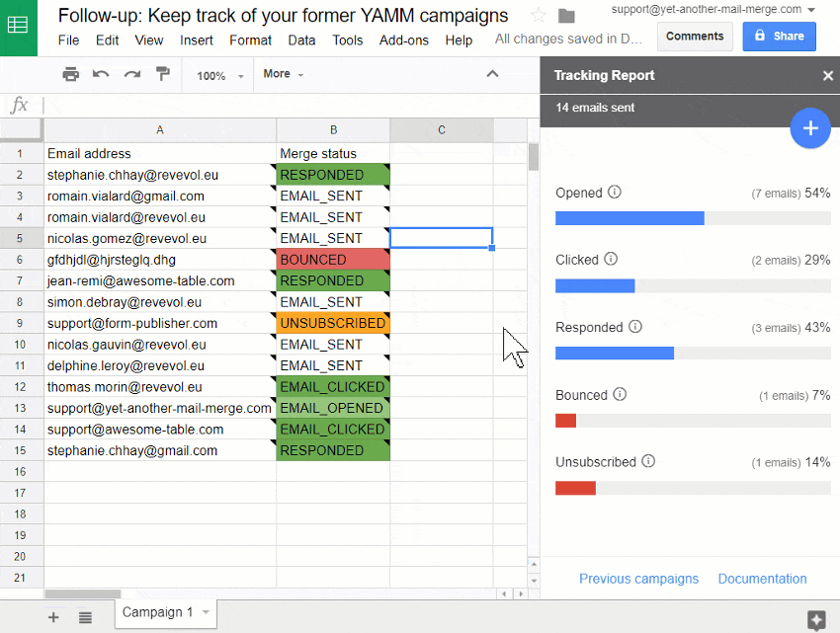Click the Explore icon at bottom right
The width and height of the screenshot is (840, 633).
click(816, 621)
